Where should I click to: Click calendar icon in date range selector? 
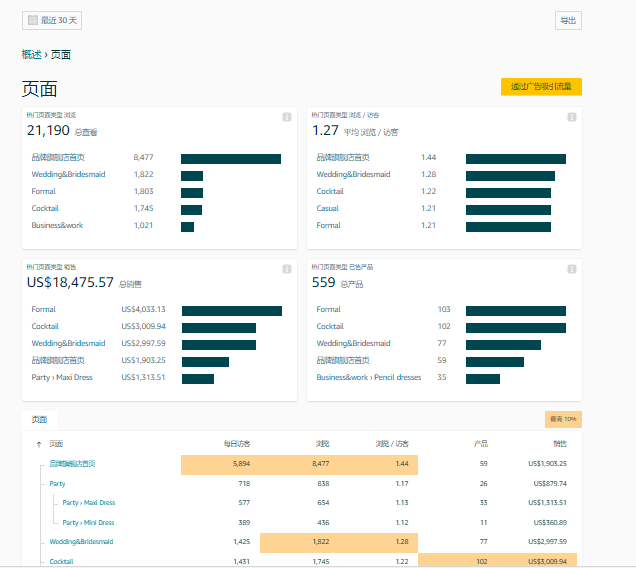point(33,20)
